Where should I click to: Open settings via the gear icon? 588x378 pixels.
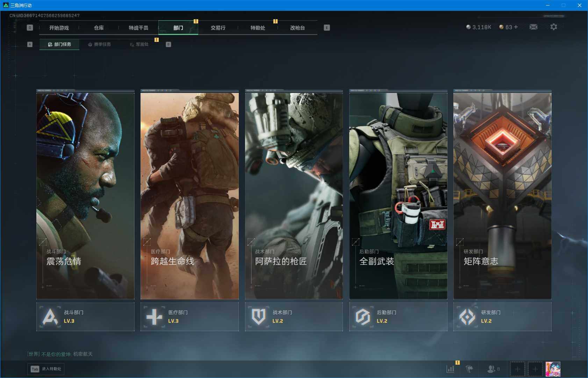pyautogui.click(x=553, y=27)
